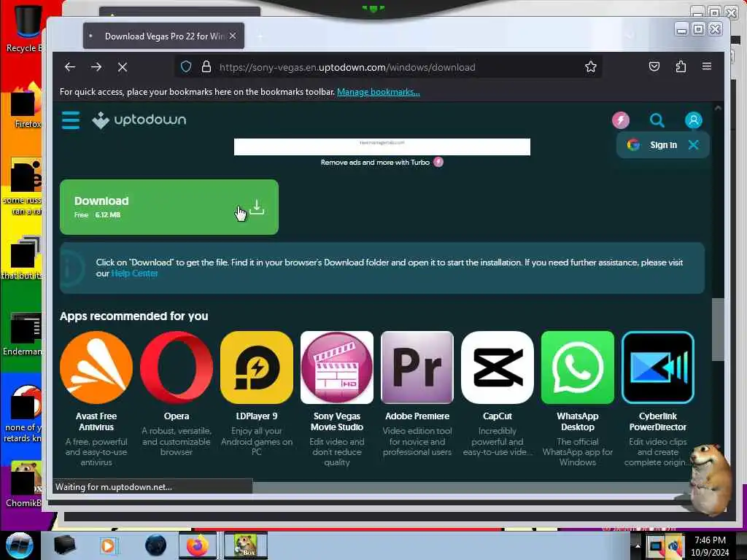This screenshot has height=560, width=747.
Task: Select the Download Vegas Pro 22 tab
Action: tap(163, 36)
